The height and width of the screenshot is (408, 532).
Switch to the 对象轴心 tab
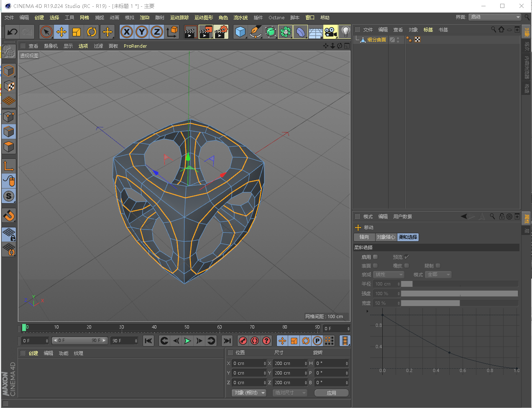point(386,237)
